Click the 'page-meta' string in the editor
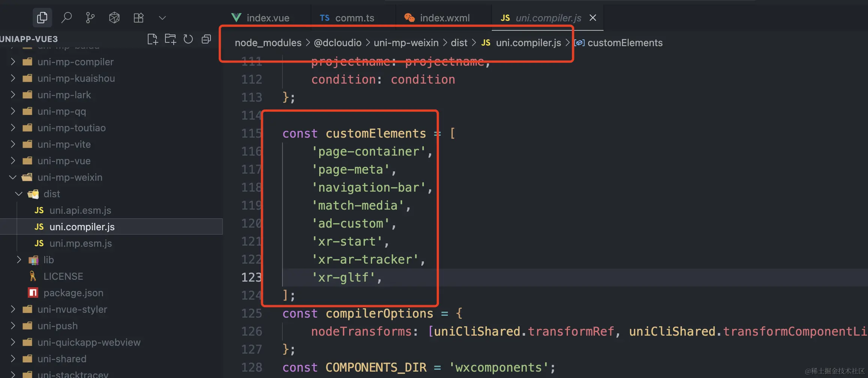The height and width of the screenshot is (378, 868). (350, 169)
